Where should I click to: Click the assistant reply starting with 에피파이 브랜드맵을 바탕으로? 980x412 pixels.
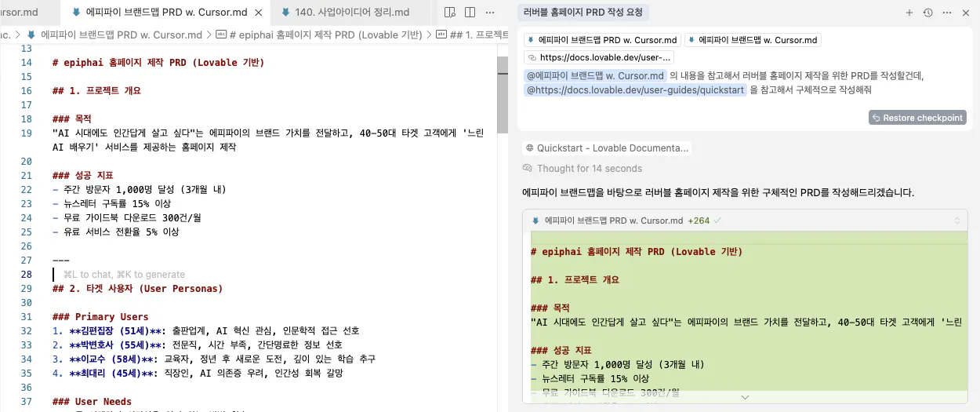(718, 192)
